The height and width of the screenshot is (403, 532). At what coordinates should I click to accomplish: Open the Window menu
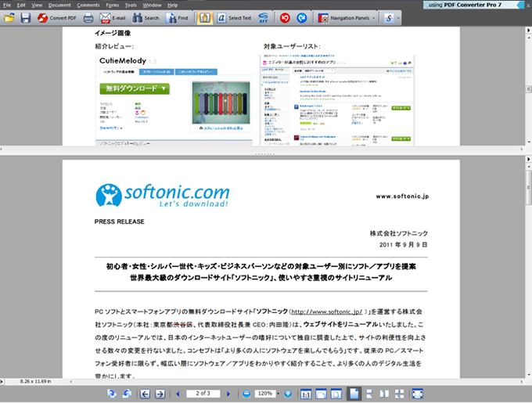coord(152,5)
